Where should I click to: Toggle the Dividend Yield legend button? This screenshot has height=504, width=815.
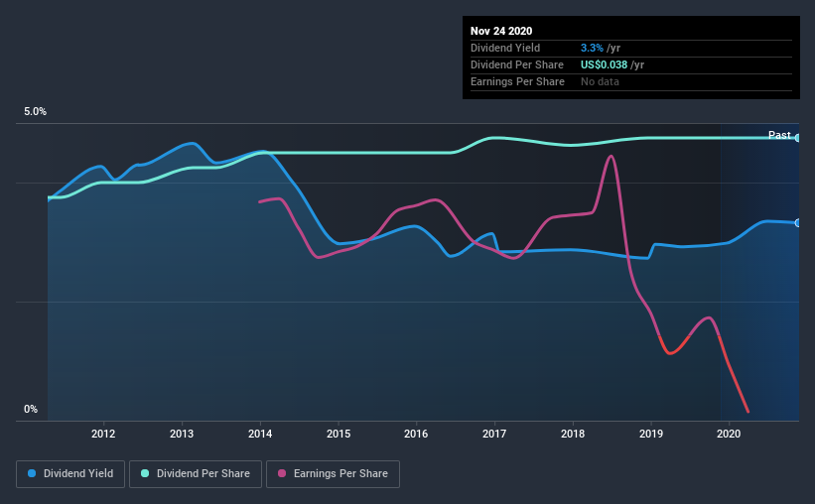70,474
